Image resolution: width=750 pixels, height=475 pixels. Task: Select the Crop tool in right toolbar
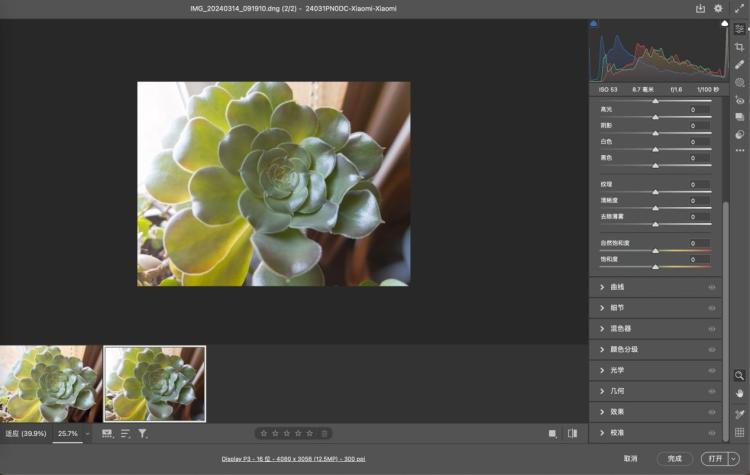point(739,46)
